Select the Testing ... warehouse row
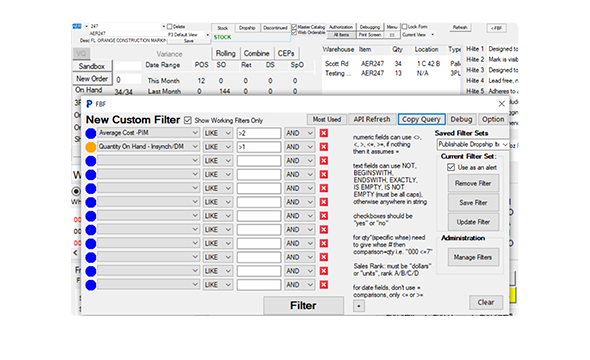 pyautogui.click(x=391, y=73)
